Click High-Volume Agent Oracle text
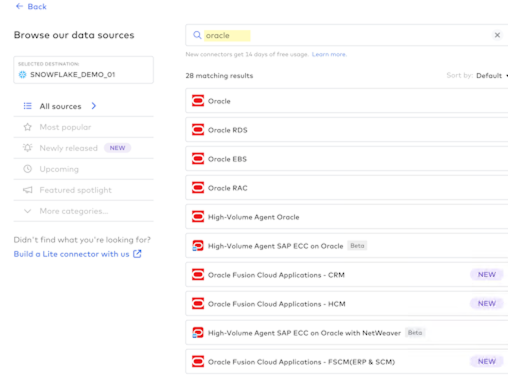Screen dimensions: 508x375 point(253,217)
